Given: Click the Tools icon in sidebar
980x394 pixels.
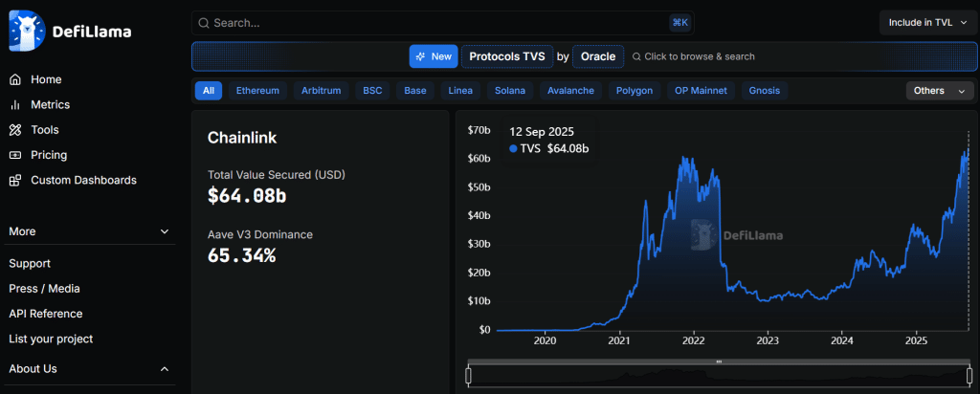Looking at the screenshot, I should pos(15,130).
